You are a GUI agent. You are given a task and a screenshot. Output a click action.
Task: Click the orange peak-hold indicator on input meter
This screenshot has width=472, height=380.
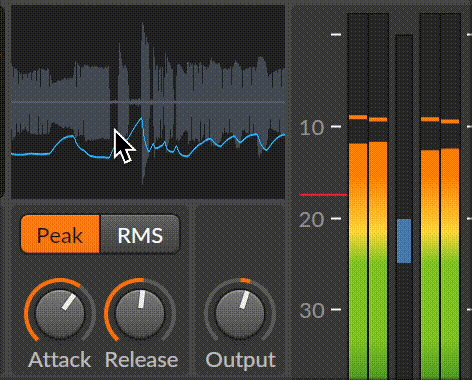(x=358, y=117)
